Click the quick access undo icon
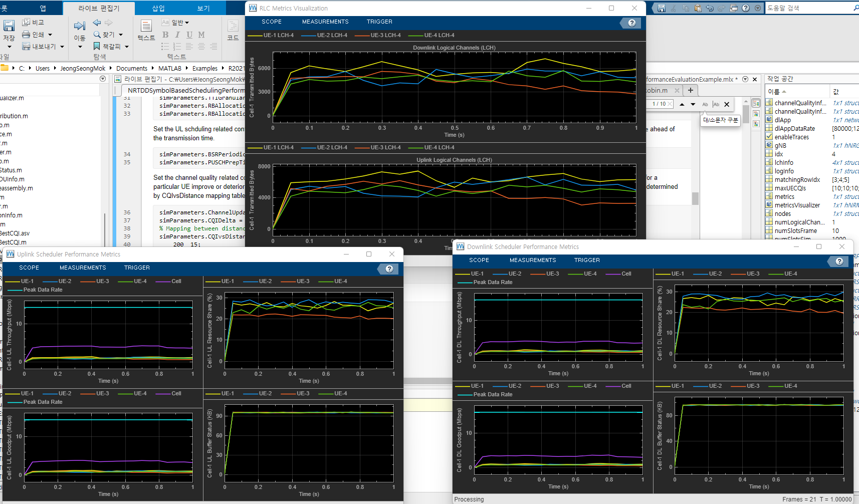 pos(710,8)
